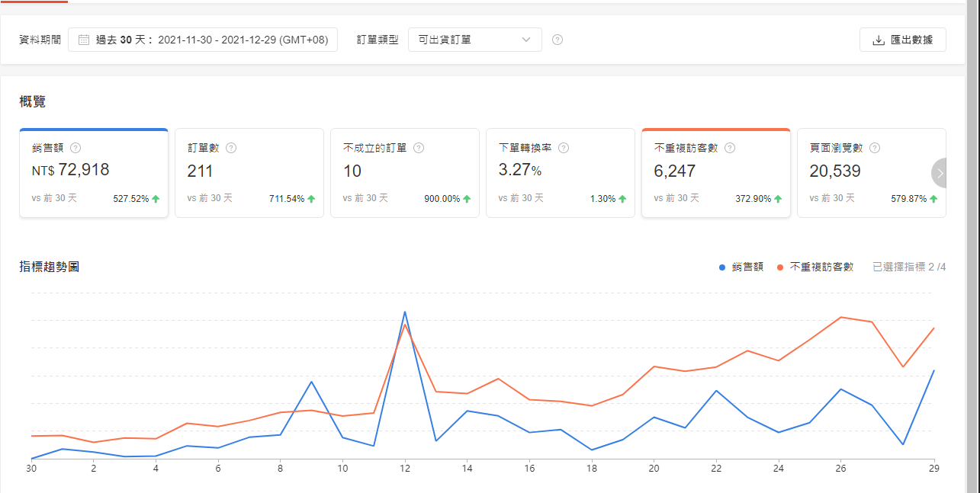Click blue 銷售額 legend dot
This screenshot has width=980, height=493.
click(722, 267)
